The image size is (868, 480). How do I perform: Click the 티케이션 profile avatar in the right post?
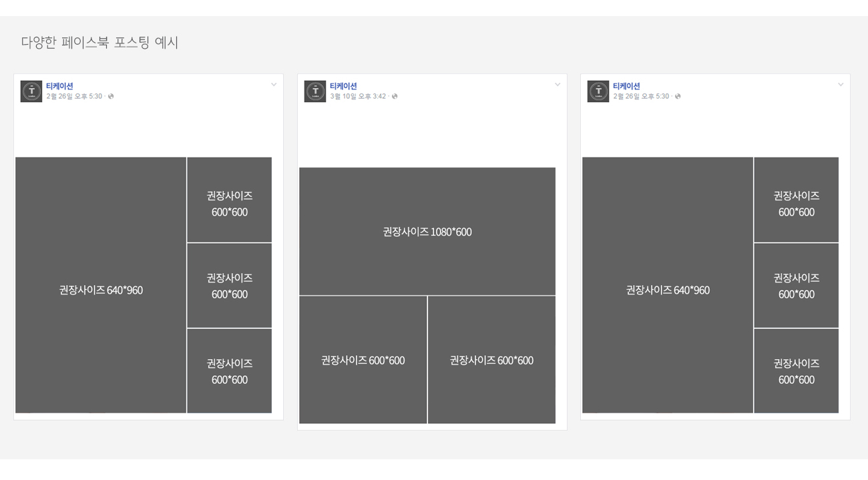[598, 91]
